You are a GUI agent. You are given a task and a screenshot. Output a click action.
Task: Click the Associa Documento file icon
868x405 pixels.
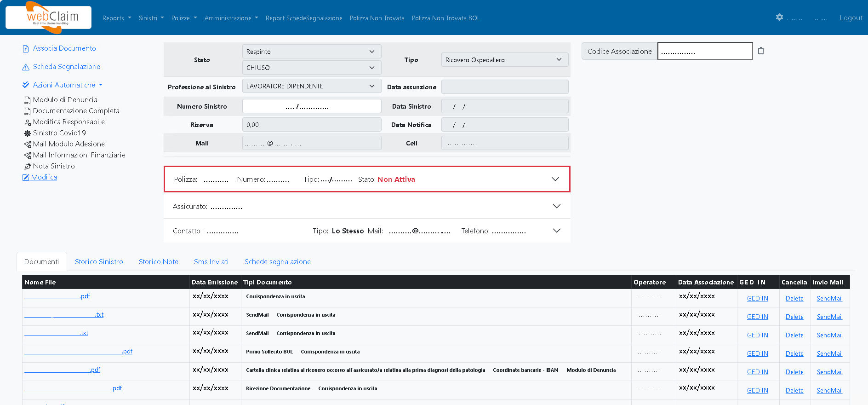pyautogui.click(x=26, y=49)
